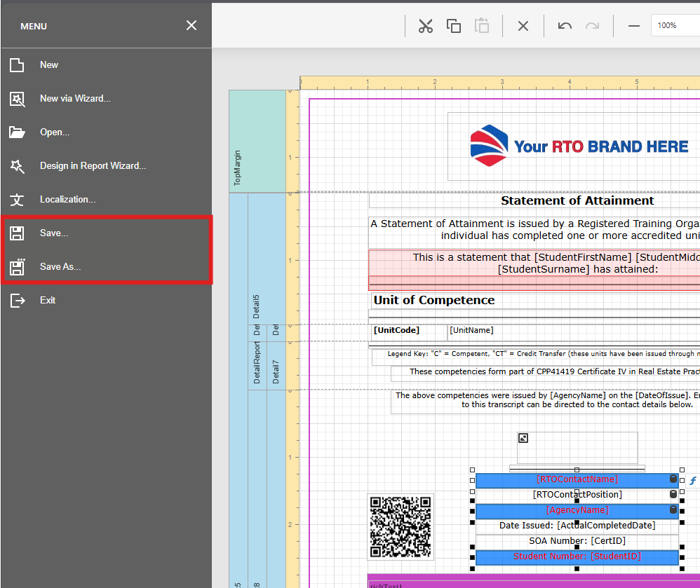
Task: Click the Paste clipboard icon
Action: point(482,26)
